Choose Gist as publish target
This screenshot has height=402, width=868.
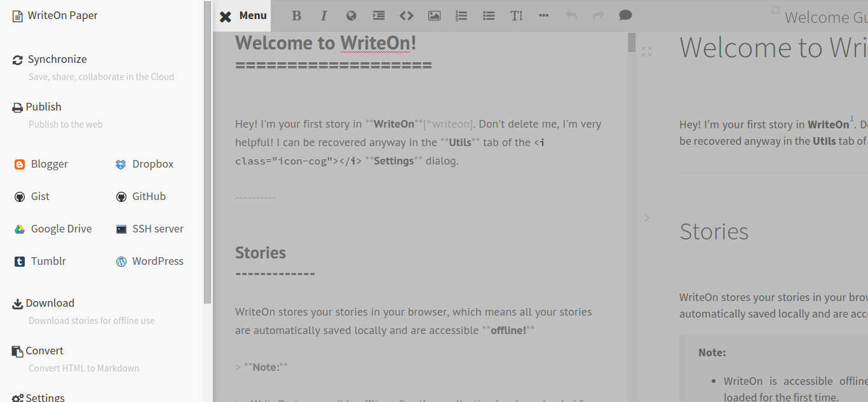click(32, 196)
